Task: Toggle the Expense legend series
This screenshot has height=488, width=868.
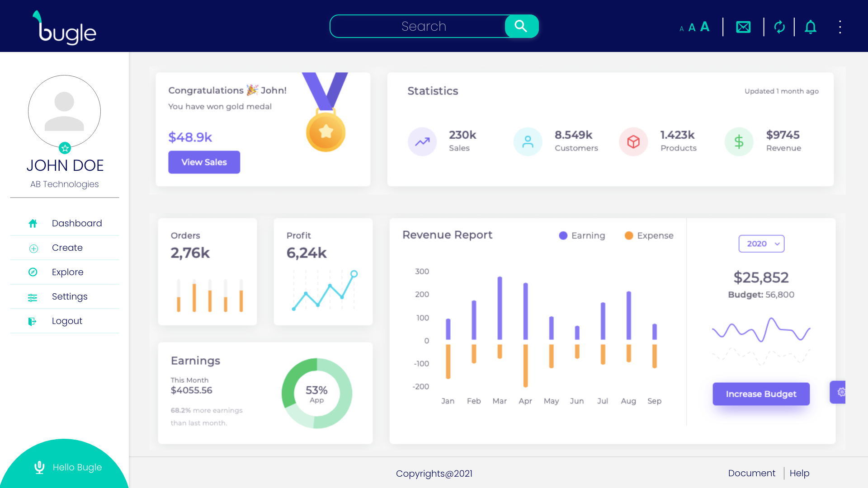Action: click(x=649, y=235)
